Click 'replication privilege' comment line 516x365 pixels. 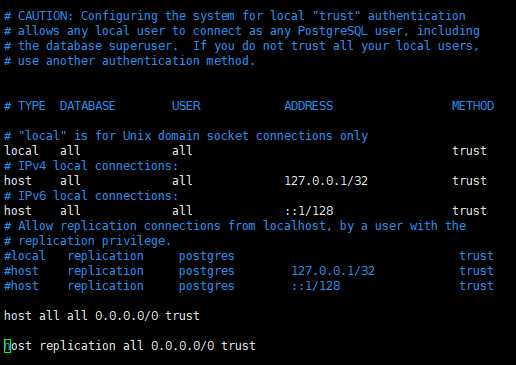(87, 241)
